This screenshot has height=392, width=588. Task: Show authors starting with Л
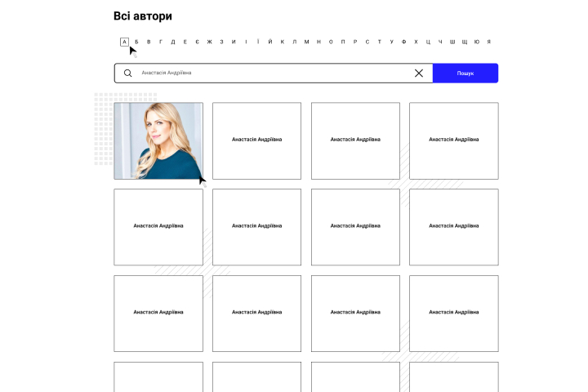tap(294, 42)
